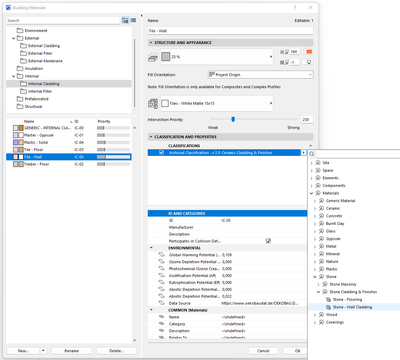The width and height of the screenshot is (400, 360).
Task: Click the 25% grey fill swatch
Action: 166,57
